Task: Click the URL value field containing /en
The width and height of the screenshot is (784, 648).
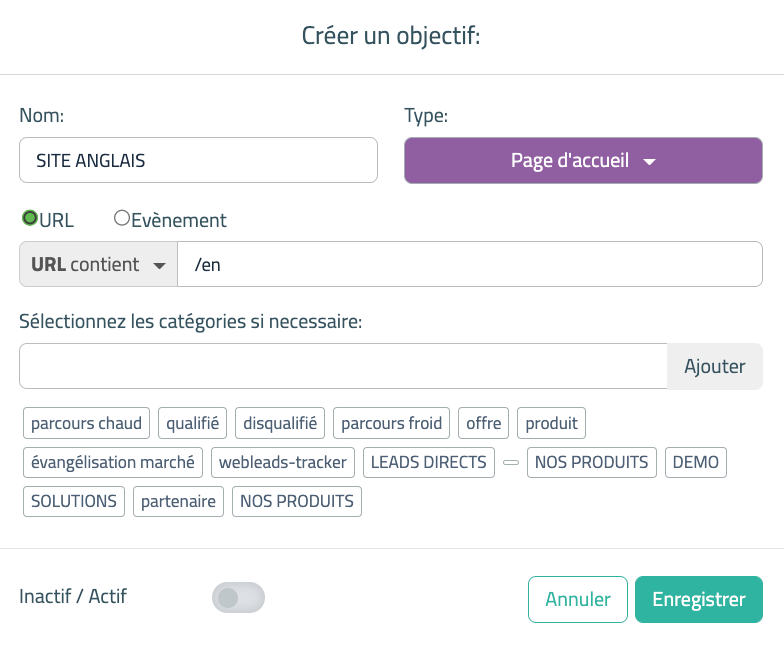Action: [x=469, y=265]
